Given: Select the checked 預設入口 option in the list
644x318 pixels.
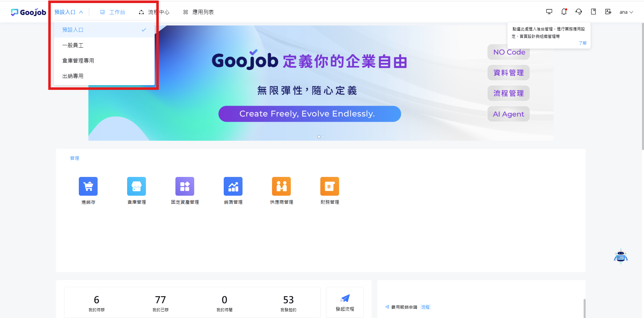Looking at the screenshot, I should click(104, 30).
